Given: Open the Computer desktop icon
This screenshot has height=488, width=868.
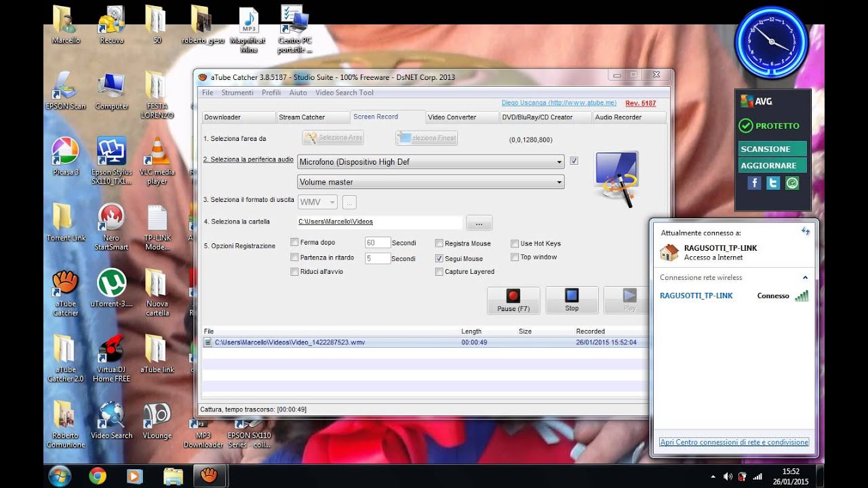Looking at the screenshot, I should pyautogui.click(x=111, y=90).
